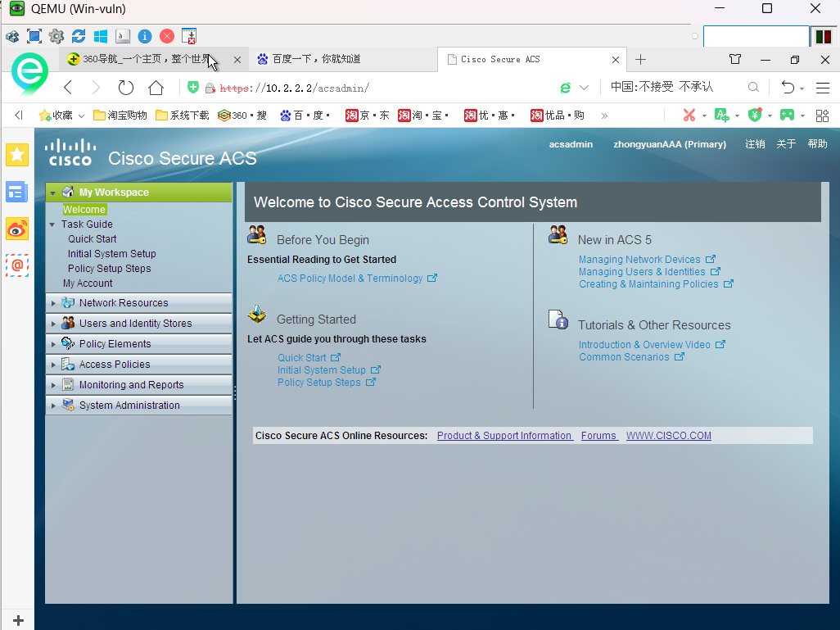Viewport: 840px width, 630px height.
Task: Open Managing Users & Identities link
Action: [642, 272]
